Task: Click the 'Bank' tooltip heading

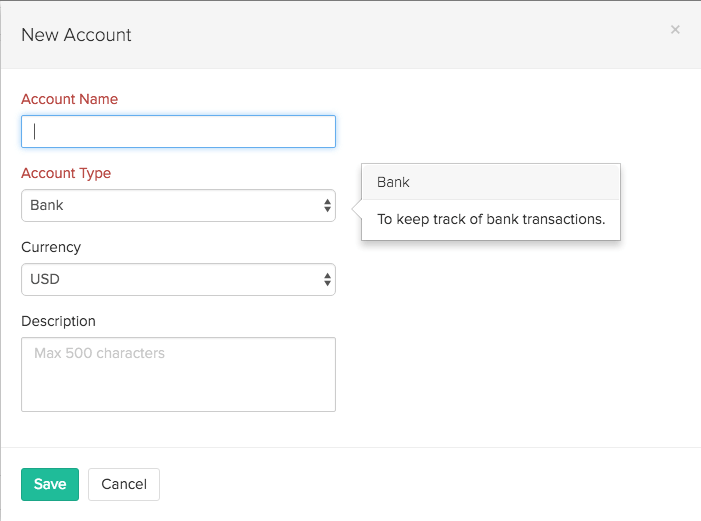Action: pos(393,182)
